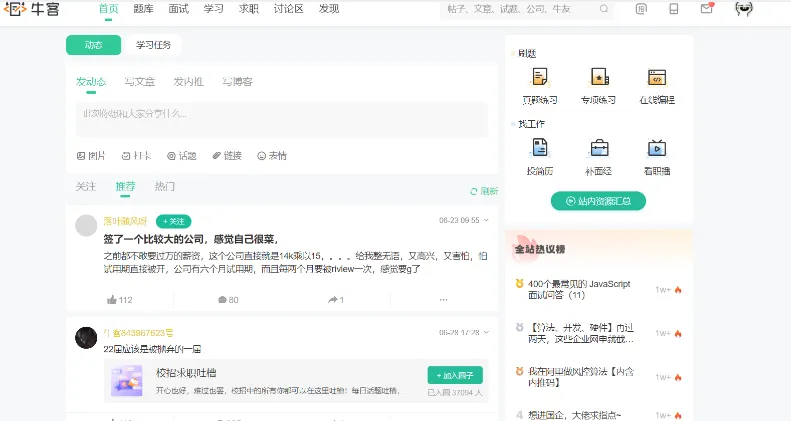
Task: Switch feed to 关注 tab
Action: pos(86,187)
